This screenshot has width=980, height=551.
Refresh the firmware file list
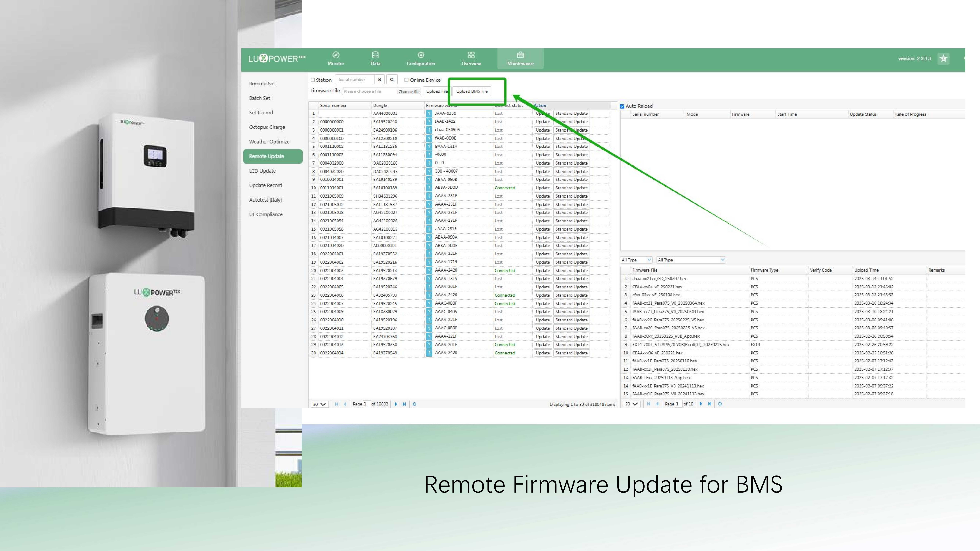coord(720,404)
